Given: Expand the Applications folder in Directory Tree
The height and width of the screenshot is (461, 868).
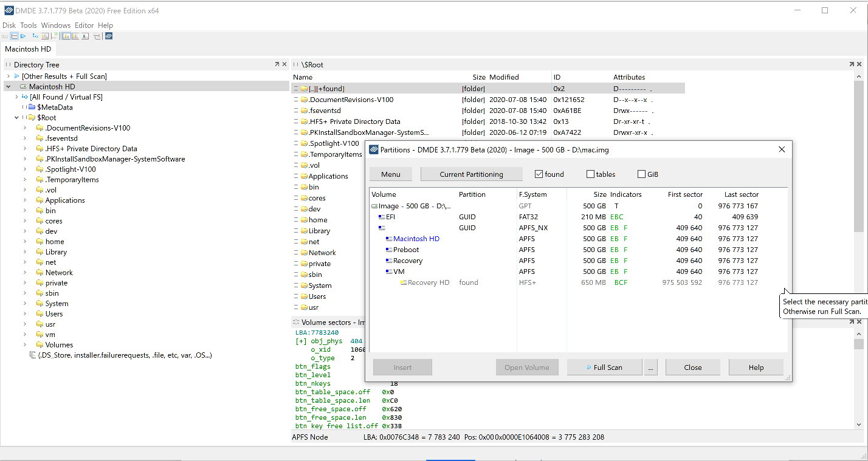Looking at the screenshot, I should pos(25,200).
